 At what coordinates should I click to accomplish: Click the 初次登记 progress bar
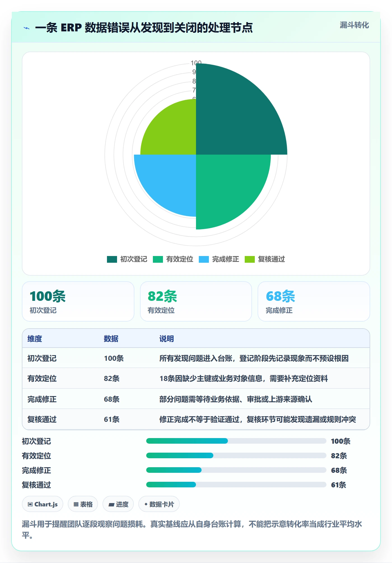coord(236,441)
